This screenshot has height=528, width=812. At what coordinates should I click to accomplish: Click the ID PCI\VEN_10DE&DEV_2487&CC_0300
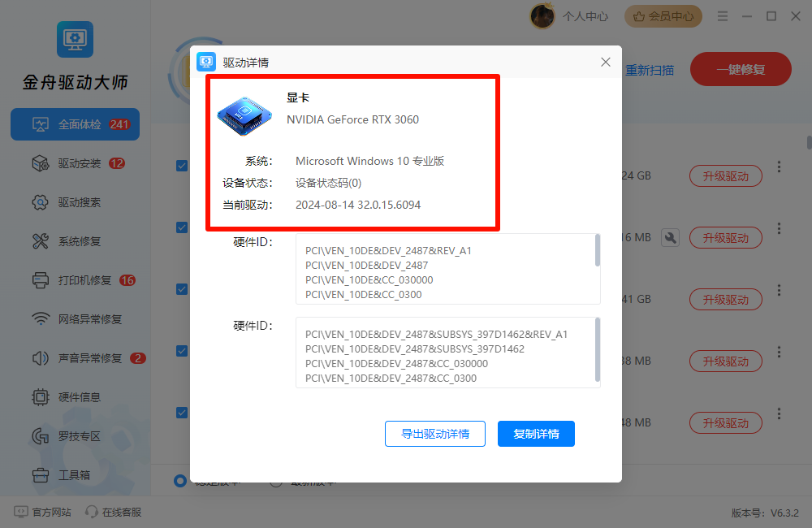[391, 379]
